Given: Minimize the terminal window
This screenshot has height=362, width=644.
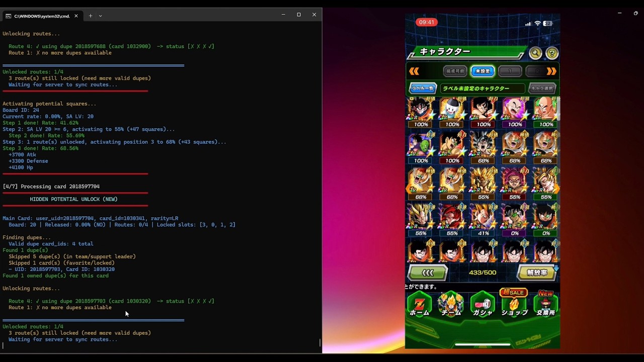Looking at the screenshot, I should pos(283,15).
